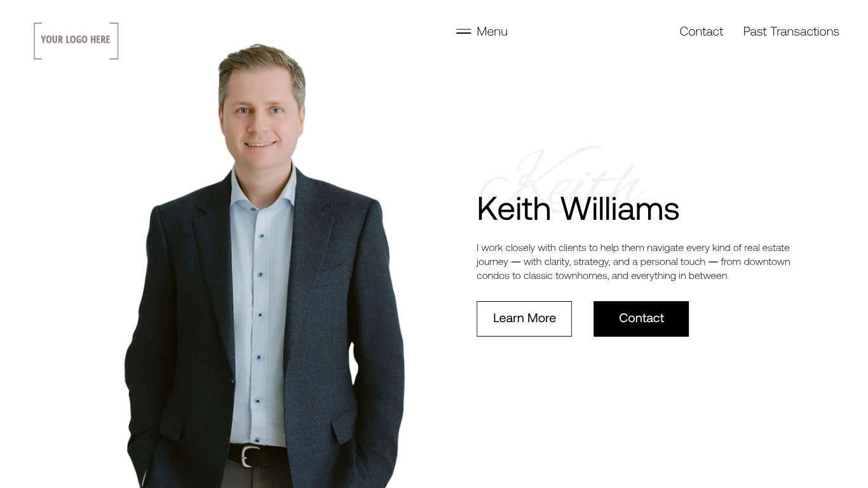868x488 pixels.
Task: Click the black Contact button
Action: (641, 318)
